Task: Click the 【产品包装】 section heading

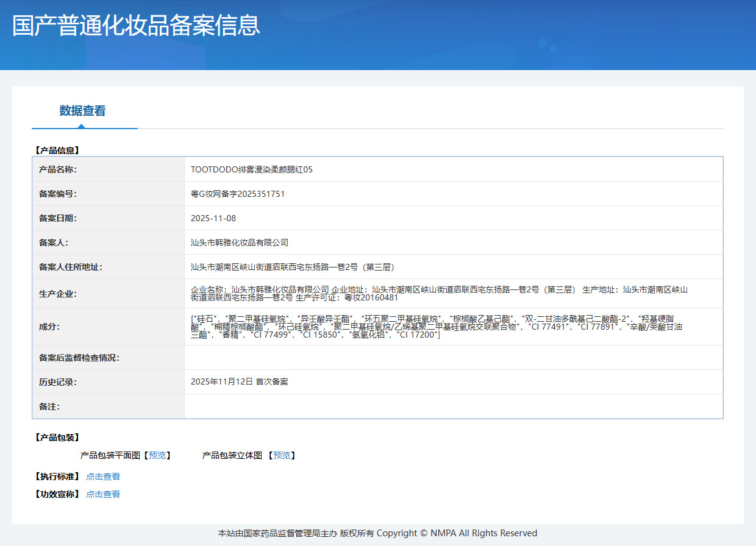Action: coord(57,438)
